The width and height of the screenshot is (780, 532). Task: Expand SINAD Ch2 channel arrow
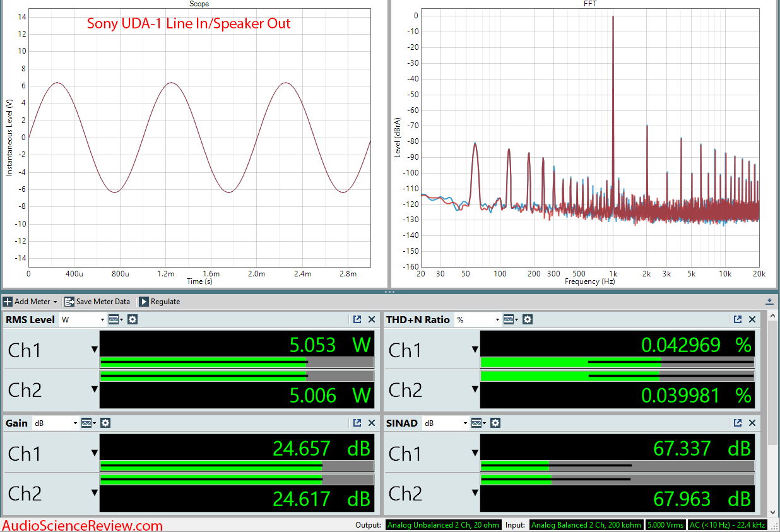(x=475, y=492)
